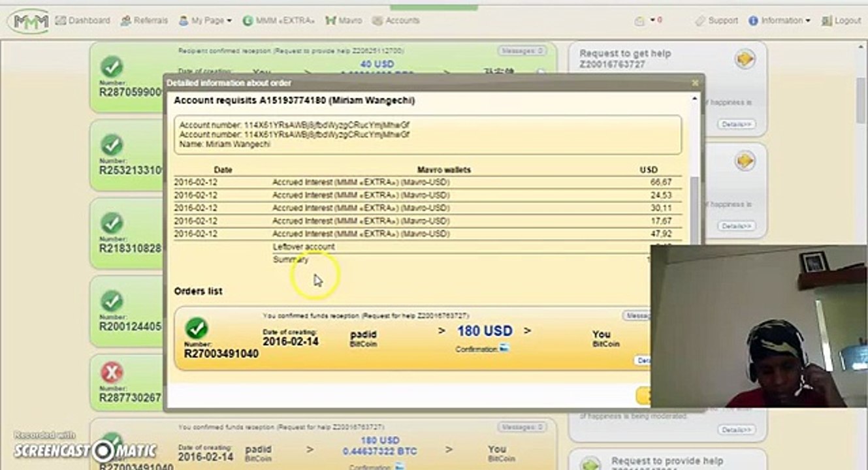This screenshot has height=470, width=868.
Task: Open the Accounts page
Action: point(396,20)
